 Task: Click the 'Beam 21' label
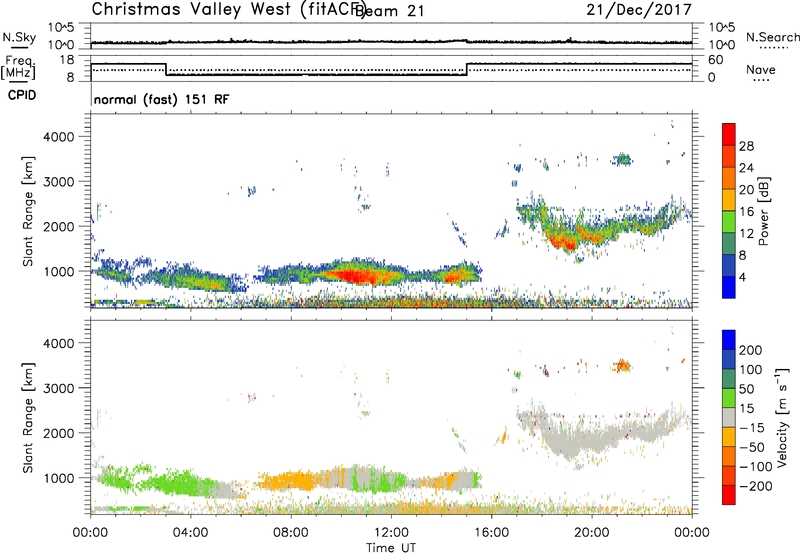point(391,11)
